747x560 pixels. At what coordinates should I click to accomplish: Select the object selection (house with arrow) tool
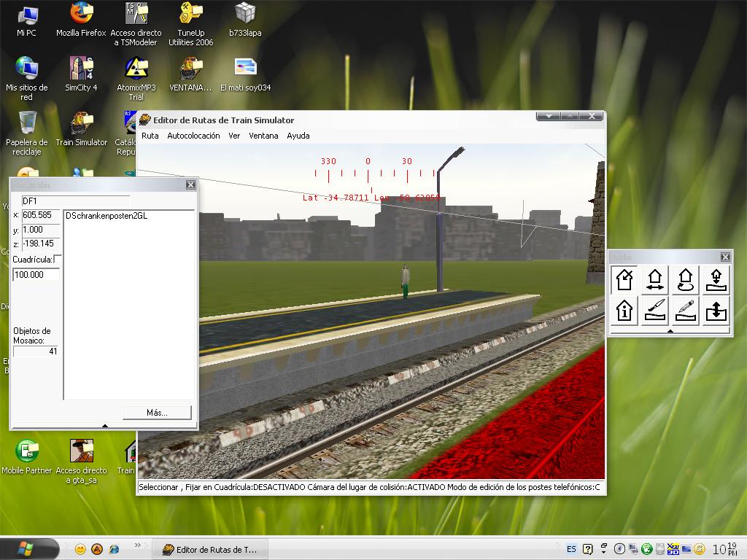[624, 279]
